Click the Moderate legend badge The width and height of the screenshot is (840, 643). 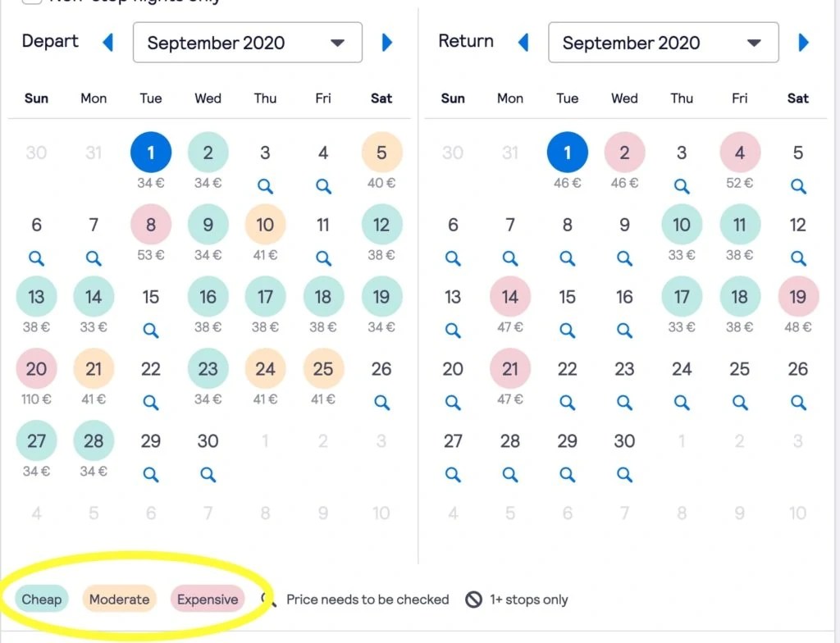[120, 600]
